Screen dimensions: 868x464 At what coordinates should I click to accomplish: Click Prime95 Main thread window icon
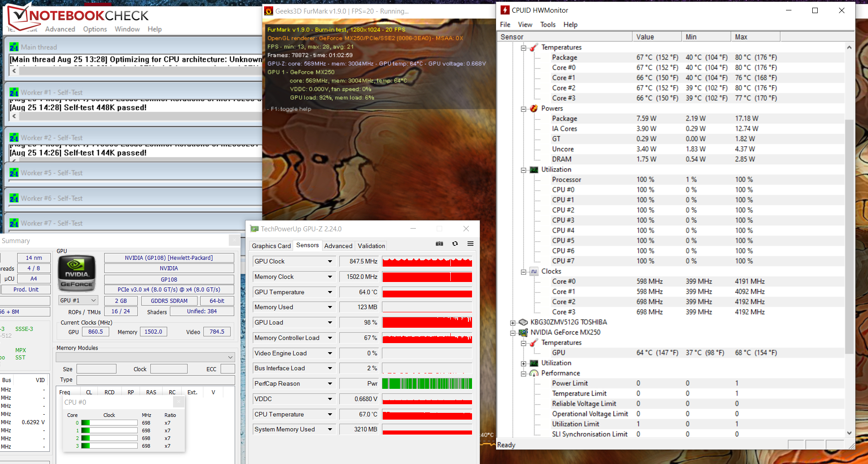tap(14, 47)
